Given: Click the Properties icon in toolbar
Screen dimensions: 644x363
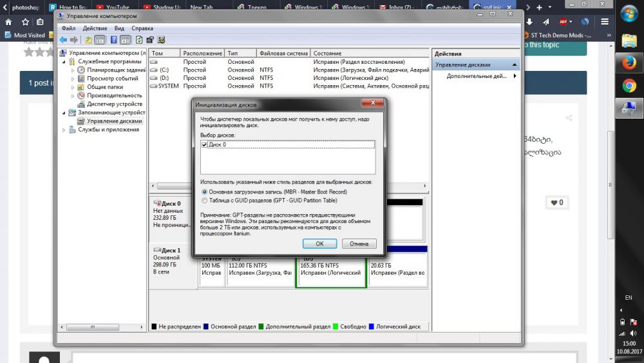Looking at the screenshot, I should pos(150,40).
